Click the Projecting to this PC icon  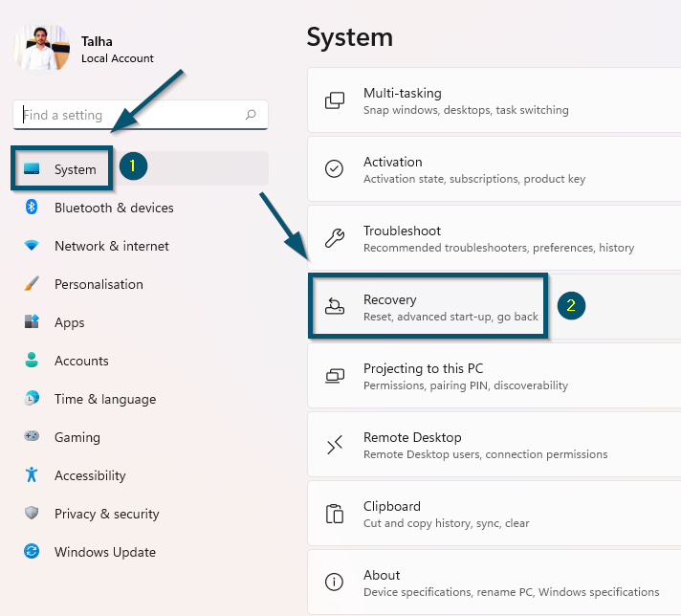(335, 376)
